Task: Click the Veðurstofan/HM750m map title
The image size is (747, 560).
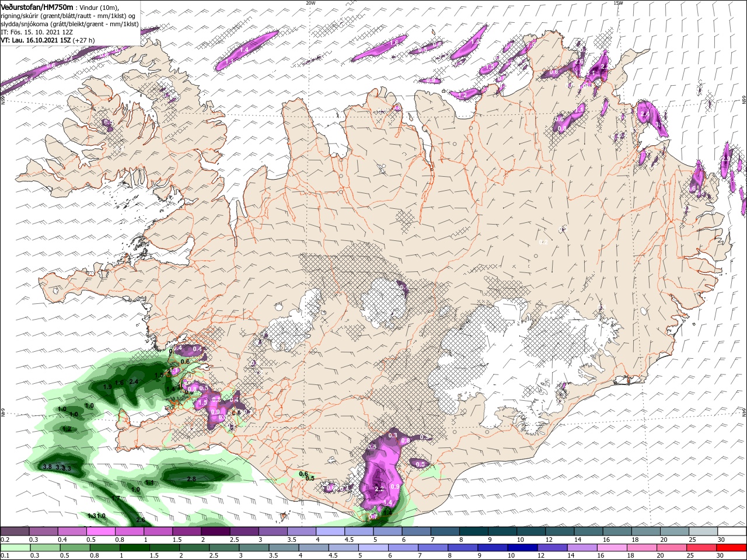Action: pyautogui.click(x=37, y=6)
